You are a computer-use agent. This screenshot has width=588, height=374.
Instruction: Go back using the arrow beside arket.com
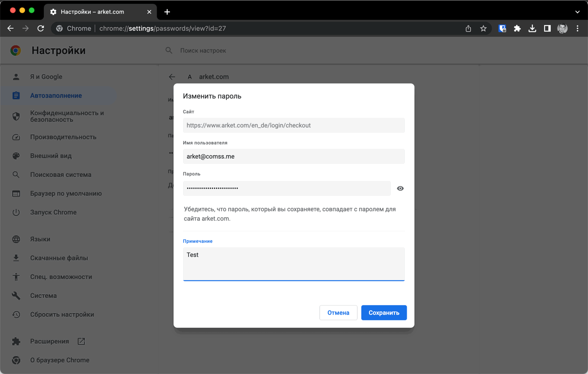(x=172, y=77)
